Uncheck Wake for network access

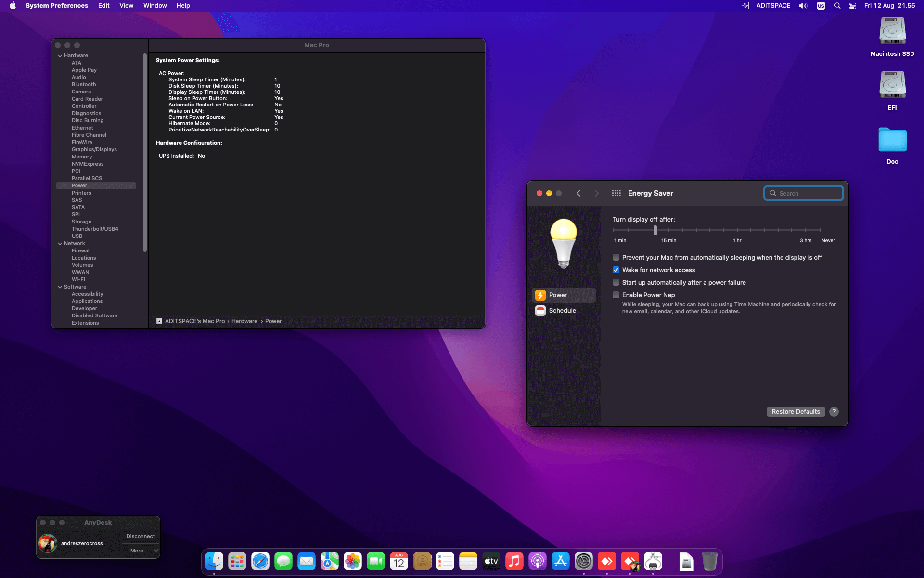click(x=616, y=270)
